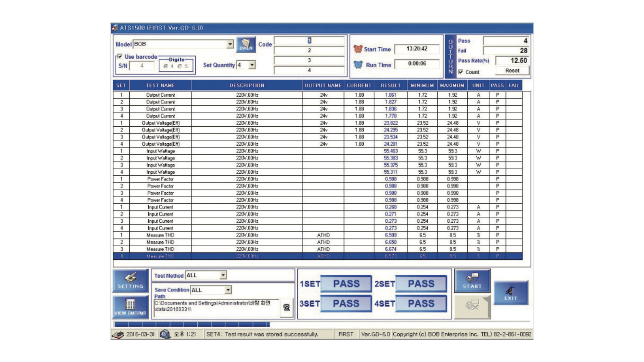The width and height of the screenshot is (644, 362).
Task: Click the first Code input field
Action: (x=309, y=41)
